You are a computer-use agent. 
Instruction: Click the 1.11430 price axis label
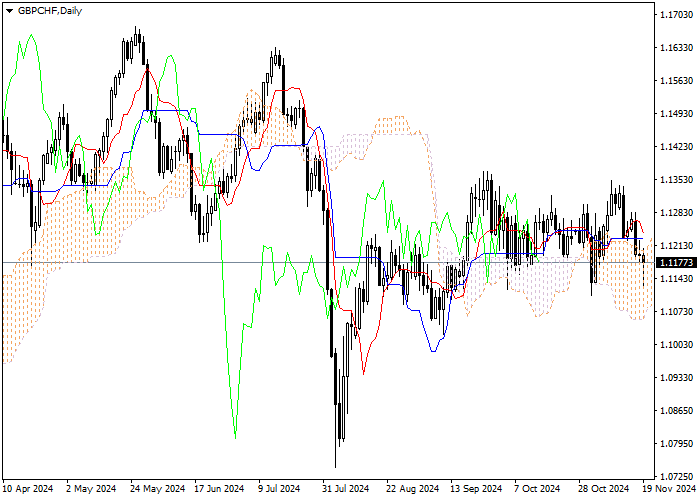(676, 279)
